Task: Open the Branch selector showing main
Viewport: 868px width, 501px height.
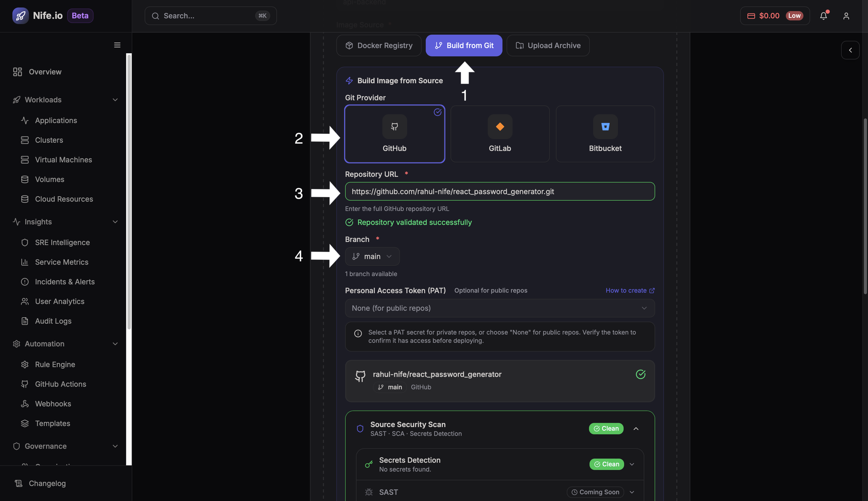Action: (x=372, y=256)
